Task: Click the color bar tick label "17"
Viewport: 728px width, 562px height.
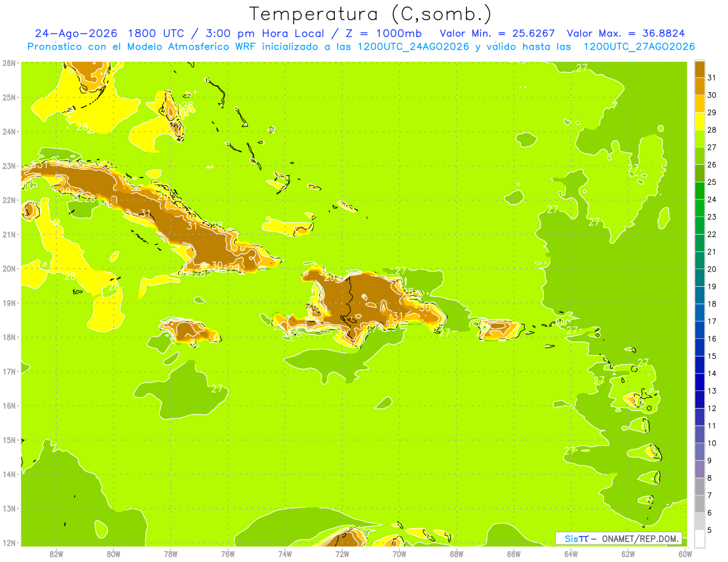Action: click(x=712, y=321)
